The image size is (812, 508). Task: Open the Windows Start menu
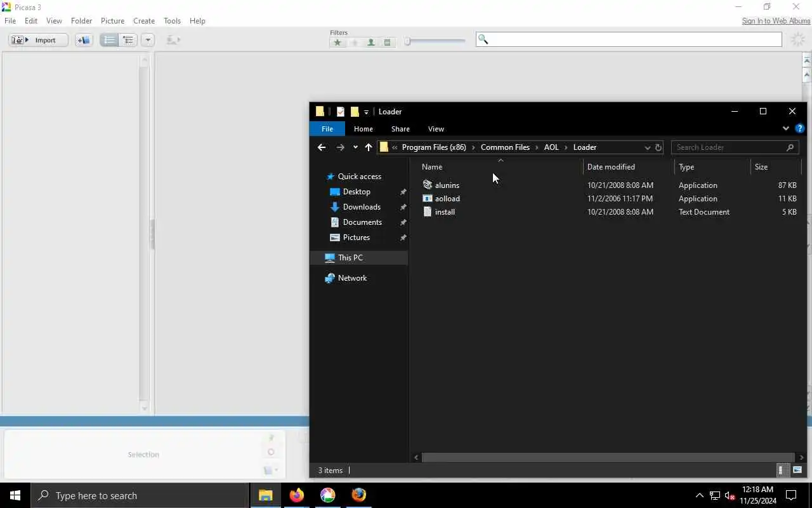(x=15, y=495)
